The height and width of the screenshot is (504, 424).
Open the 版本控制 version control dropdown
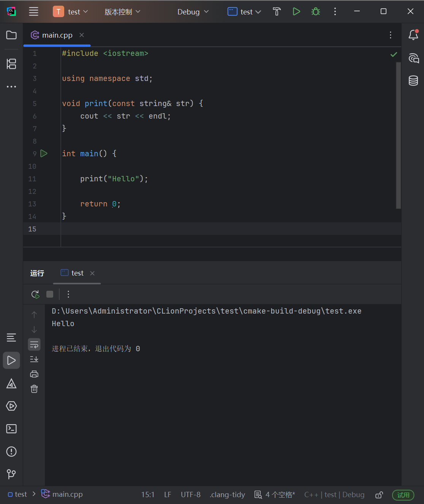(x=122, y=12)
